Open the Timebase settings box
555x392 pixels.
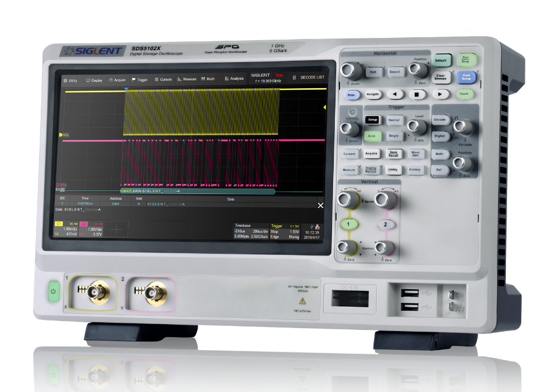250,232
